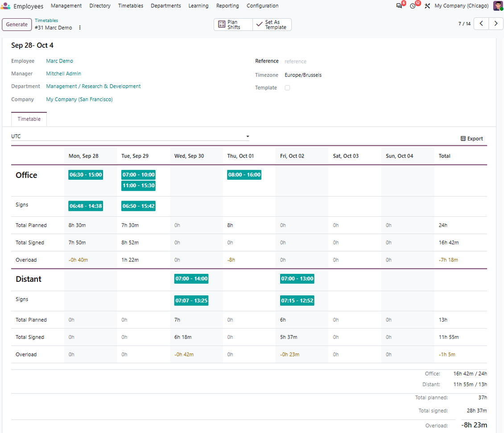Toggle the Template checkbox

pos(287,88)
